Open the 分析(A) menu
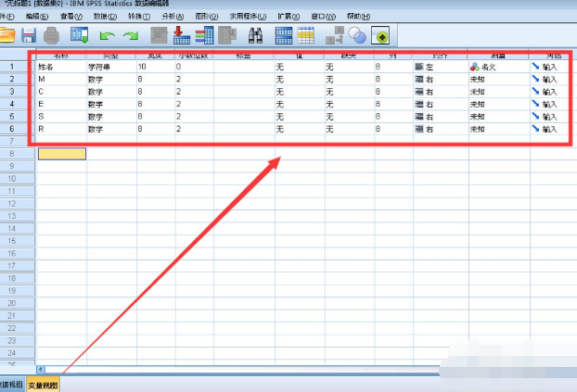This screenshot has width=577, height=392. [x=172, y=17]
